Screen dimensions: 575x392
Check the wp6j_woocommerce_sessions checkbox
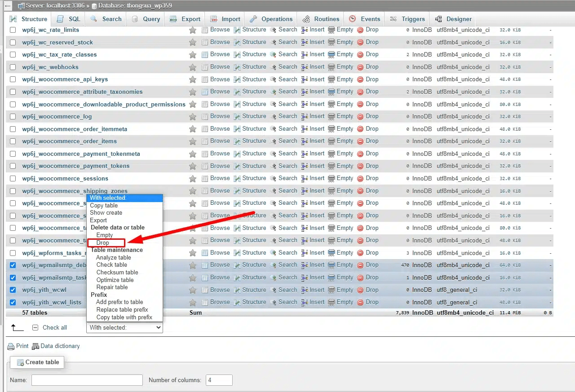[12, 178]
